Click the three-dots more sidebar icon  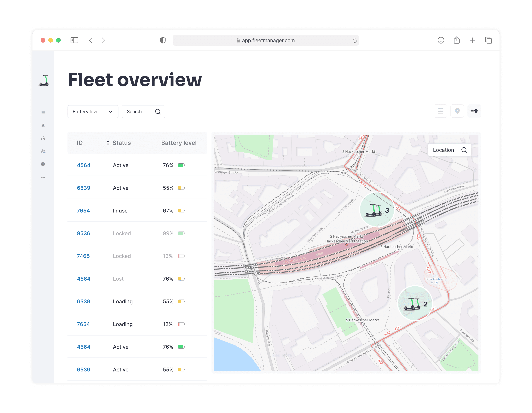pyautogui.click(x=43, y=177)
